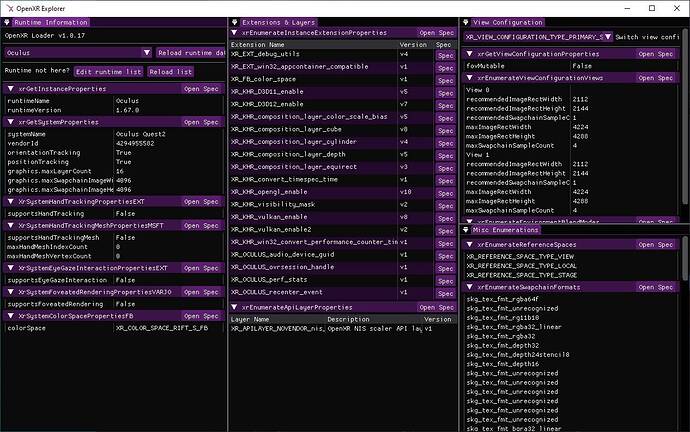Image resolution: width=690 pixels, height=432 pixels.
Task: Collapse the xrGetSystemProperties section
Action: [11, 122]
